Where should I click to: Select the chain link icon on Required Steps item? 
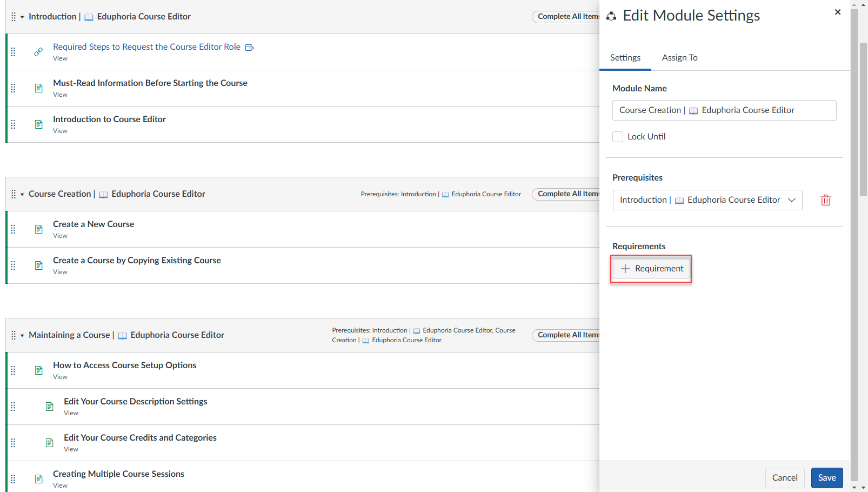[x=38, y=52]
